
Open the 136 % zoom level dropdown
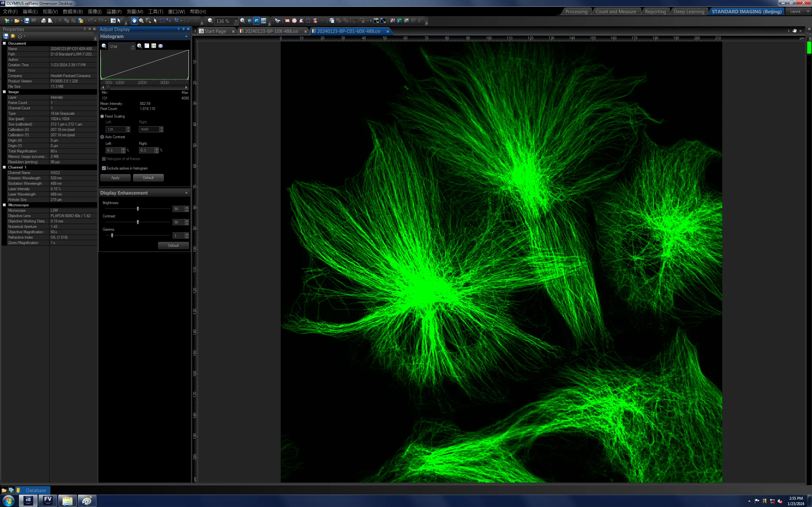pyautogui.click(x=236, y=21)
